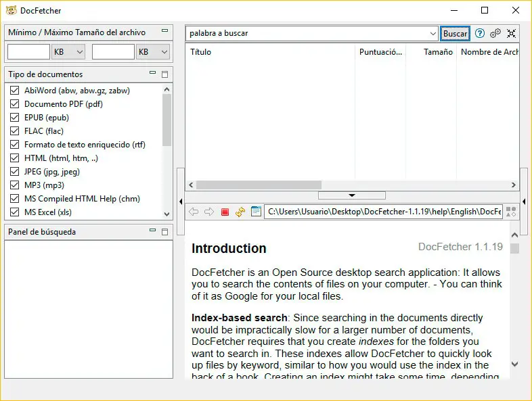Toggle the FLAC checkbox
Screen dimensions: 532x401
coord(15,131)
